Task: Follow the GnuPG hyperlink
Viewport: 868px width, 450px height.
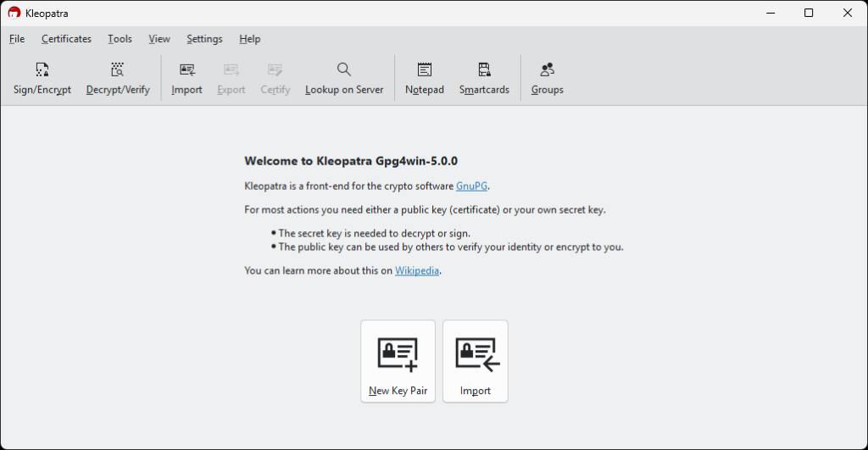Action: [x=472, y=186]
